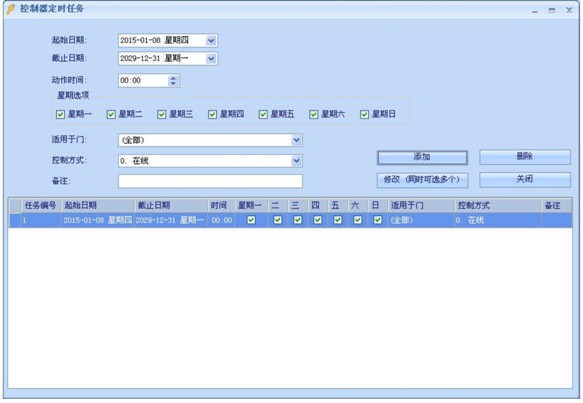This screenshot has width=583, height=403.
Task: Click the 关闭 button
Action: (x=525, y=180)
